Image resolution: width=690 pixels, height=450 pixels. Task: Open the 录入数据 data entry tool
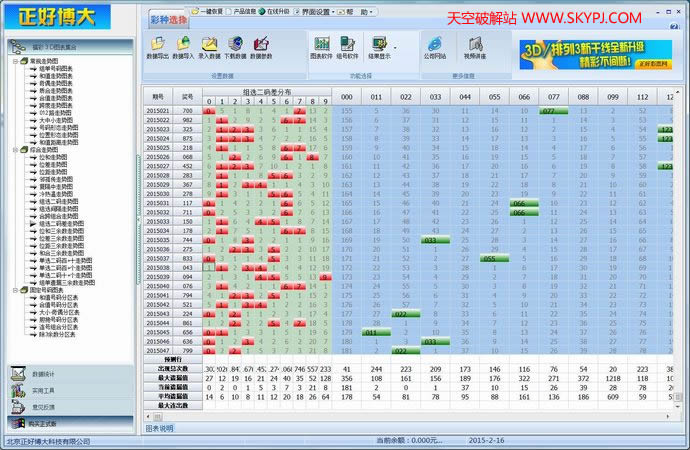click(x=210, y=47)
